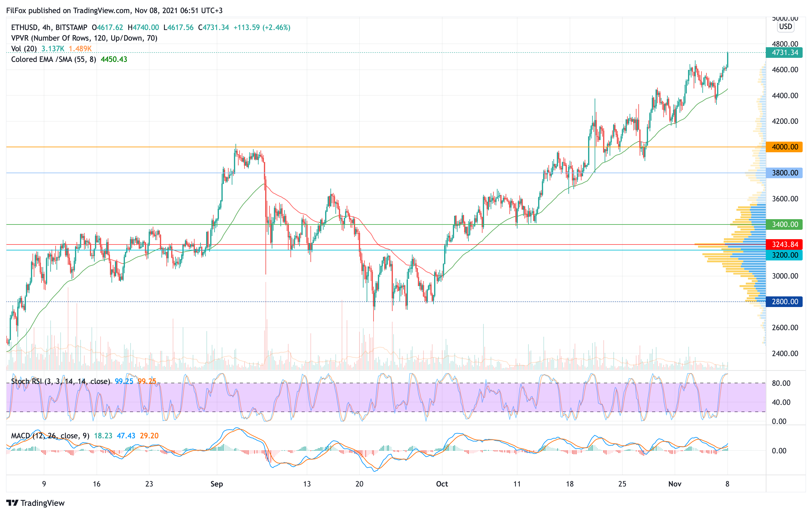This screenshot has height=514, width=812.
Task: Open the ETHUSD 4h BITSTAMP symbol legend
Action: click(49, 27)
